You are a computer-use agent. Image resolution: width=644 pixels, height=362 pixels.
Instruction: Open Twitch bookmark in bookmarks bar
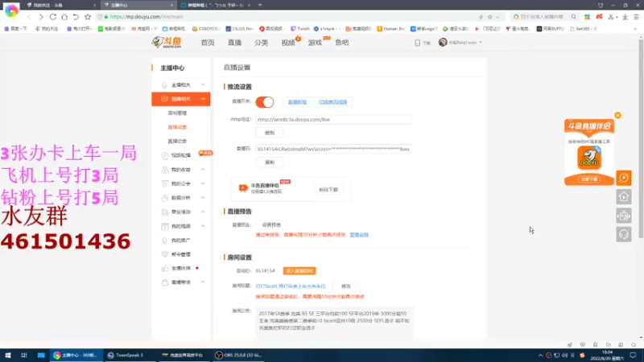pyautogui.click(x=299, y=29)
